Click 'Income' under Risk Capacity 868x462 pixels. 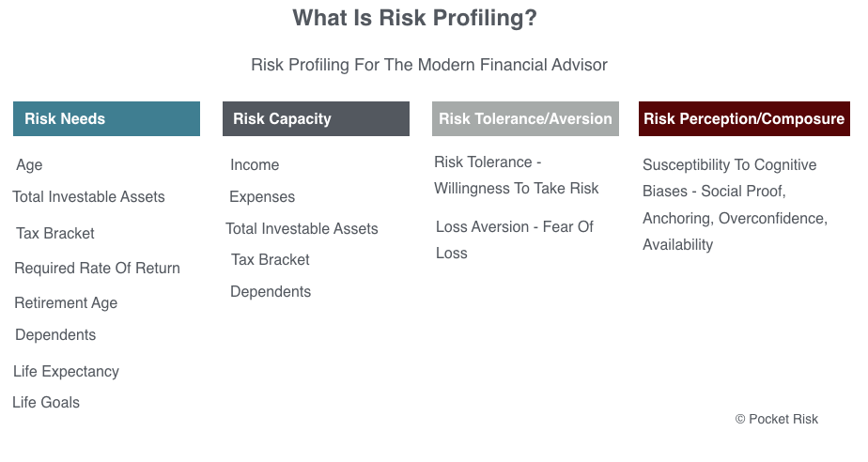[255, 165]
